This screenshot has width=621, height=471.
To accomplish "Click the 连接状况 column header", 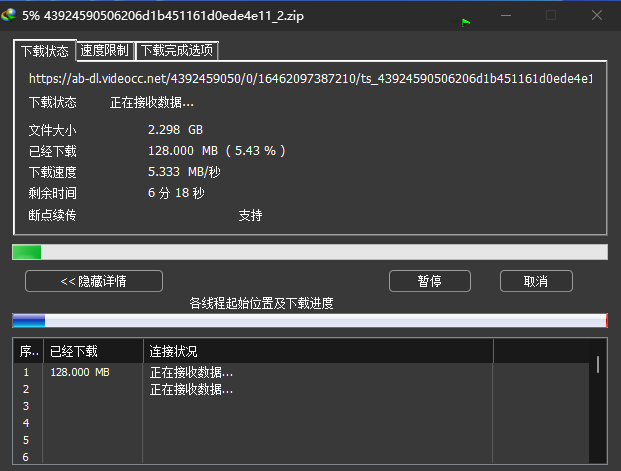I will coord(318,351).
